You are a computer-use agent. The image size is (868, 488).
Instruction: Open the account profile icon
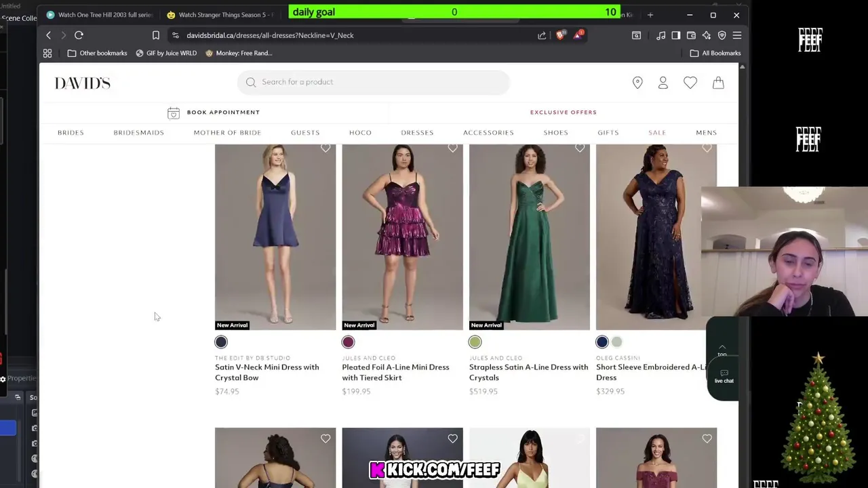click(x=663, y=83)
